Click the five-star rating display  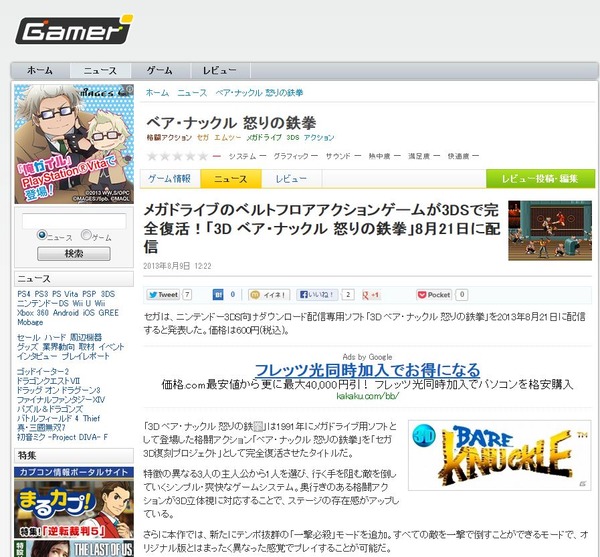coord(178,156)
